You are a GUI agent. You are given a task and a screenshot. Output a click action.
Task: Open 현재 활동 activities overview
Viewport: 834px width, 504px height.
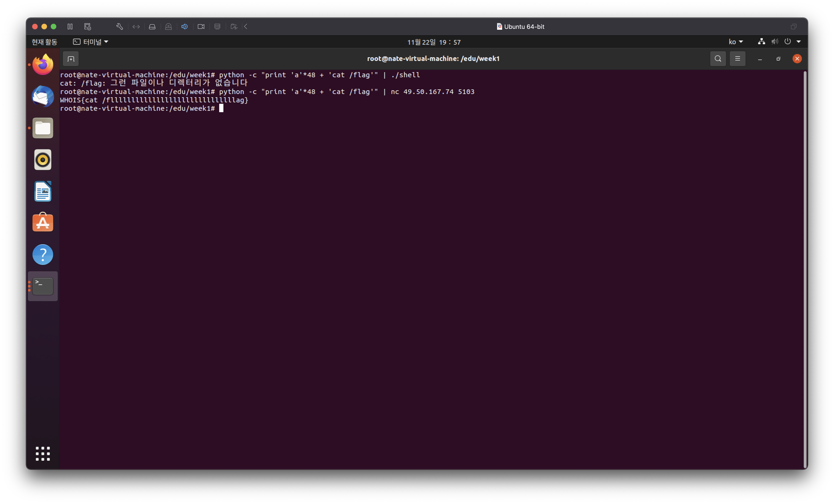point(44,42)
